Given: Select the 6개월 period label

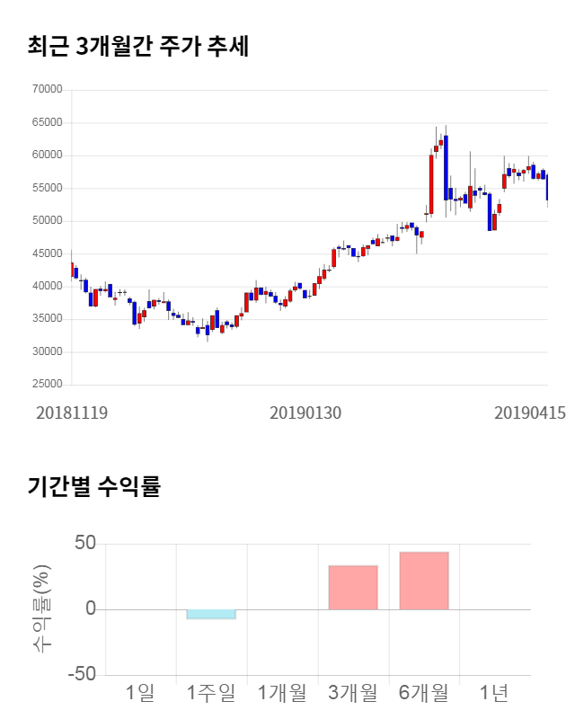Looking at the screenshot, I should coord(424,693).
